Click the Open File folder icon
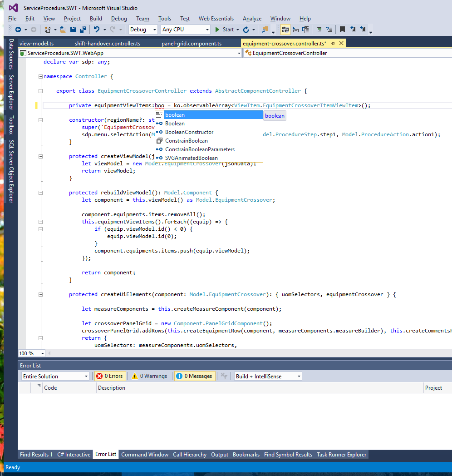 click(x=63, y=30)
